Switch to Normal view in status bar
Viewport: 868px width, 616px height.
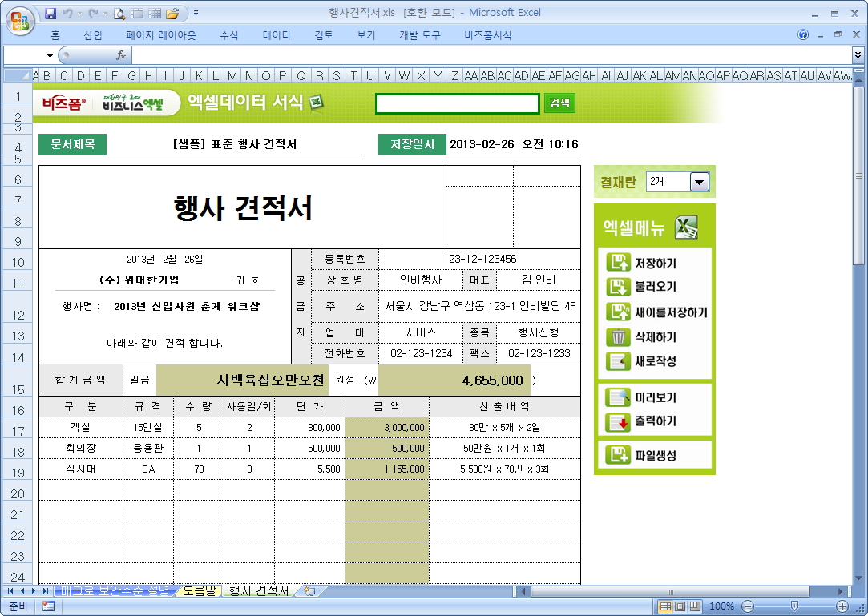665,606
